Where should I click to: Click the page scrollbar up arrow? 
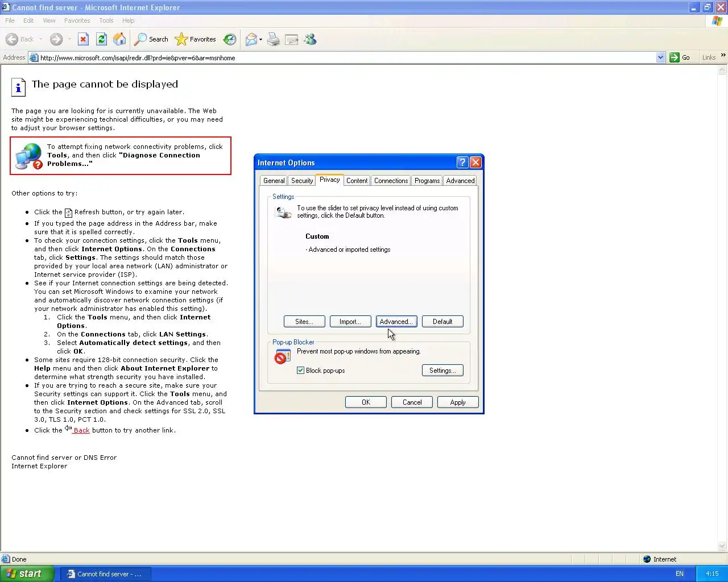(723, 71)
